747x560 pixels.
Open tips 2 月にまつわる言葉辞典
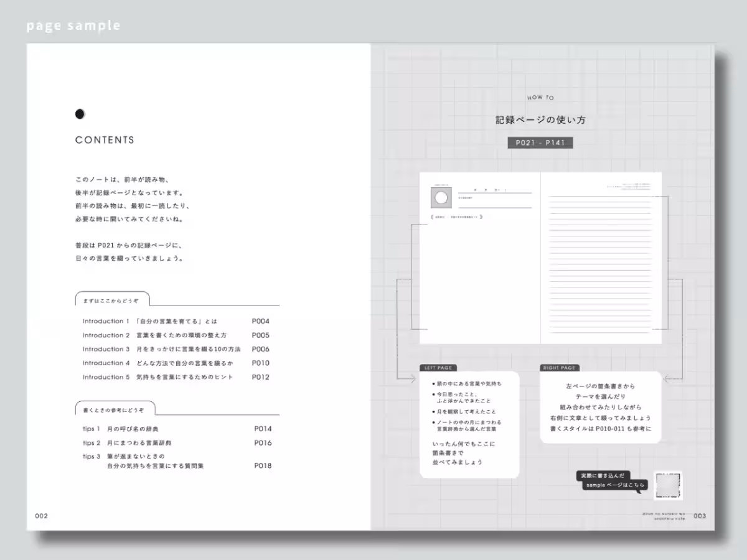click(127, 443)
